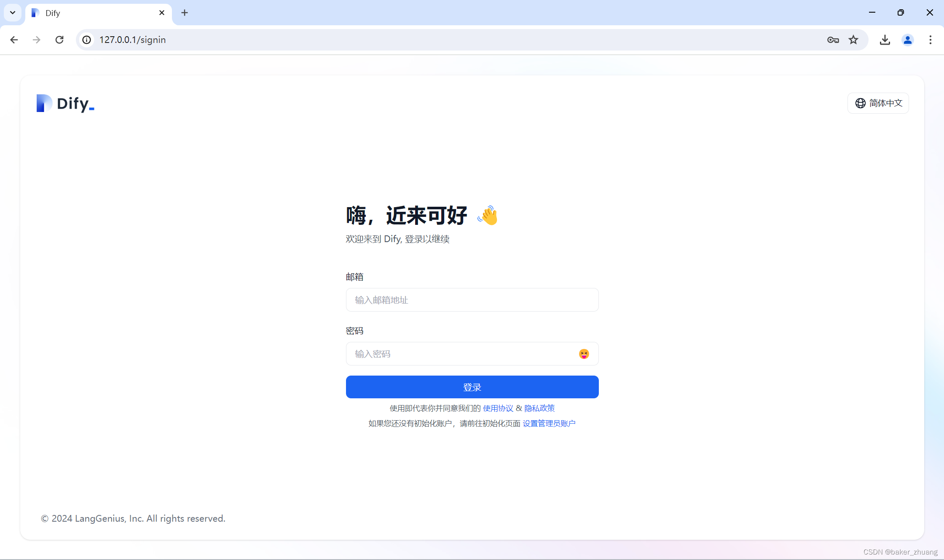The width and height of the screenshot is (944, 560).
Task: Open a new browser tab
Action: pos(184,13)
